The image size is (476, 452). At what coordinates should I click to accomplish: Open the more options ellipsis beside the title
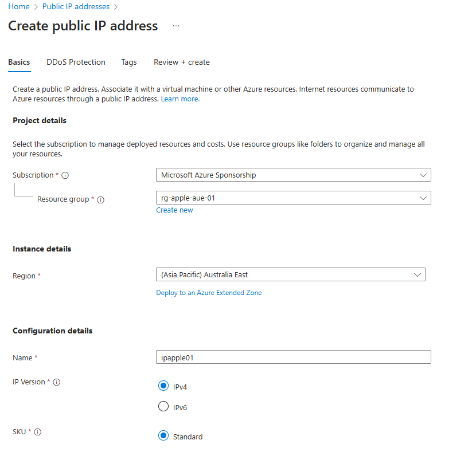[x=176, y=26]
